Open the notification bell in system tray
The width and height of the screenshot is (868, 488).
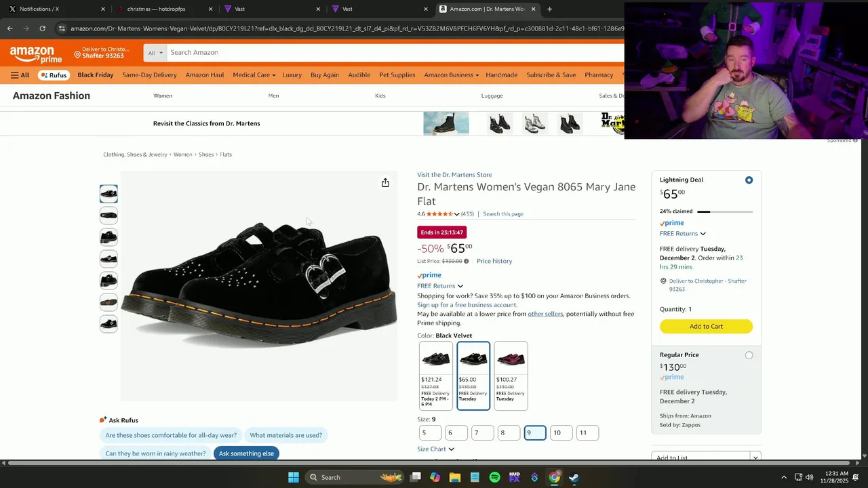856,477
